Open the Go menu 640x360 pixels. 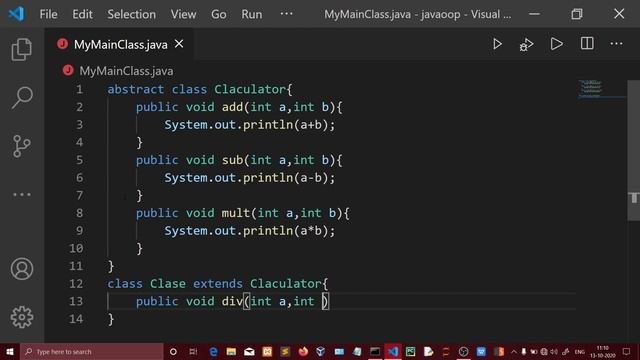218,14
